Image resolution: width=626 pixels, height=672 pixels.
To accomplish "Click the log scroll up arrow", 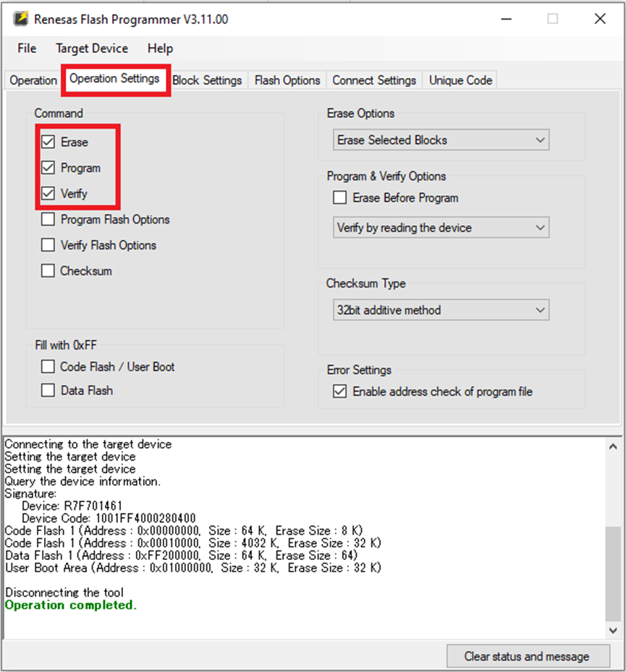I will pyautogui.click(x=613, y=446).
